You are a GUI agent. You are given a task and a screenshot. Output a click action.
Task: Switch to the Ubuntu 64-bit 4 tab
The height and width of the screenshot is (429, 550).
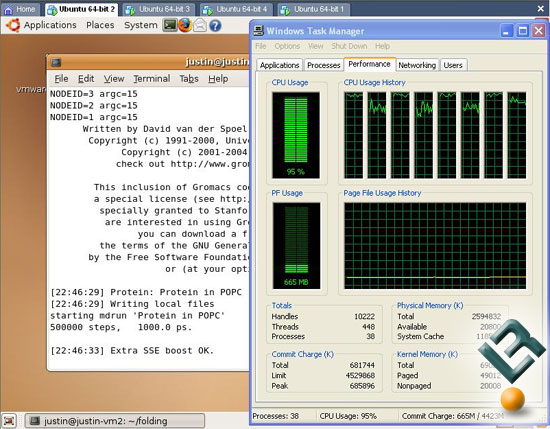(237, 9)
